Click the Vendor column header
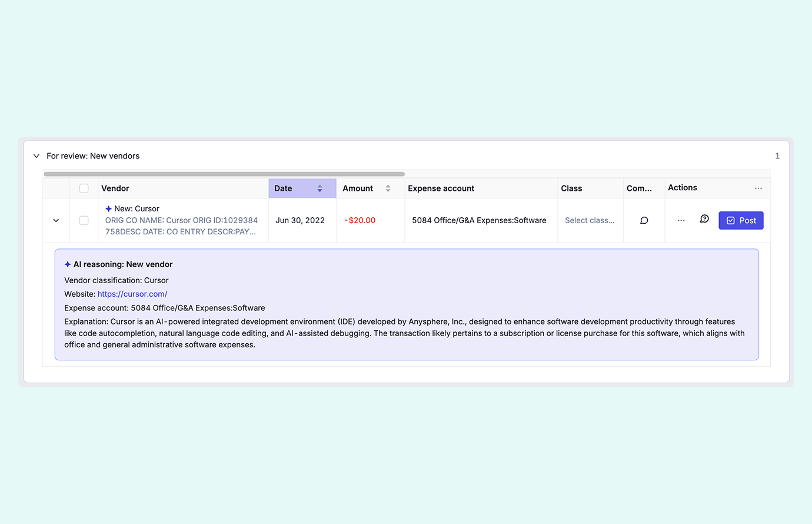The width and height of the screenshot is (812, 524). [x=115, y=188]
